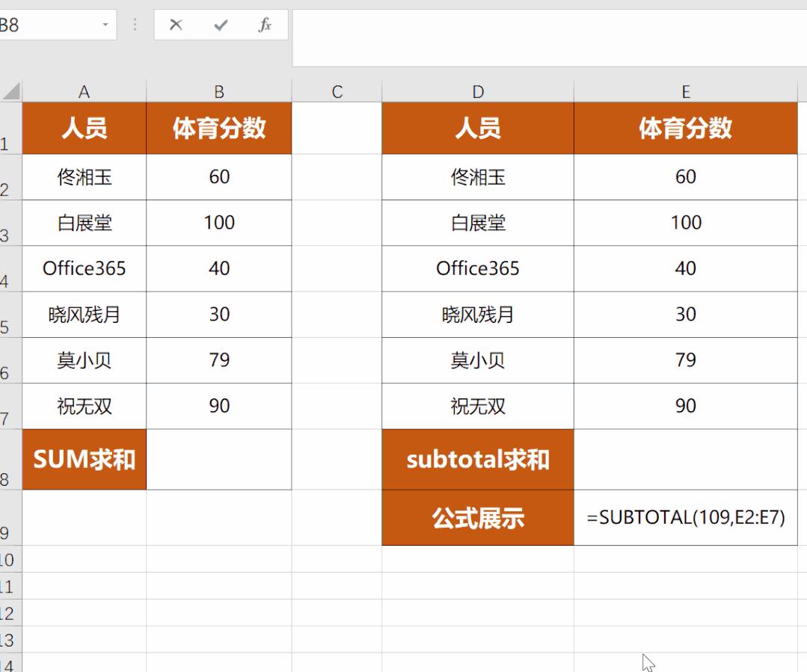Open the Name Box dropdown arrow
807x672 pixels.
(105, 24)
